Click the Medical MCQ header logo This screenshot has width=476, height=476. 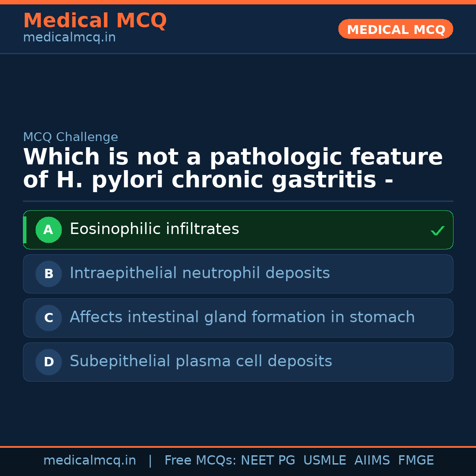tap(95, 20)
